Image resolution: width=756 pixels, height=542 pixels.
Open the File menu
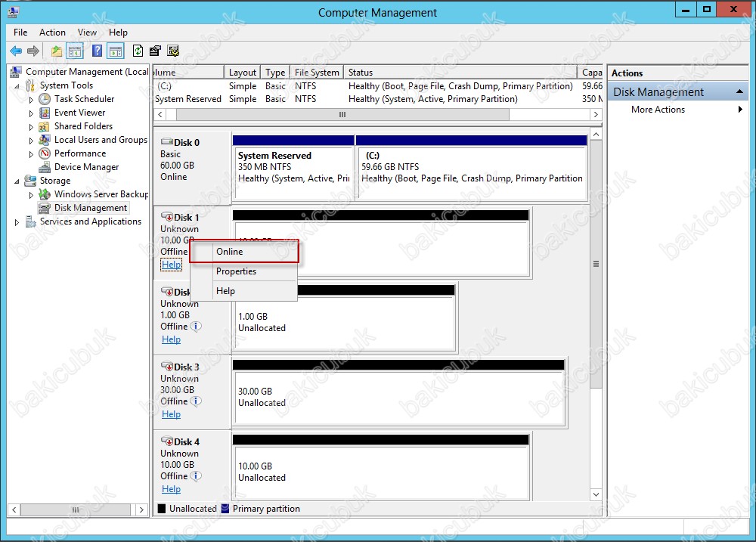pyautogui.click(x=20, y=33)
